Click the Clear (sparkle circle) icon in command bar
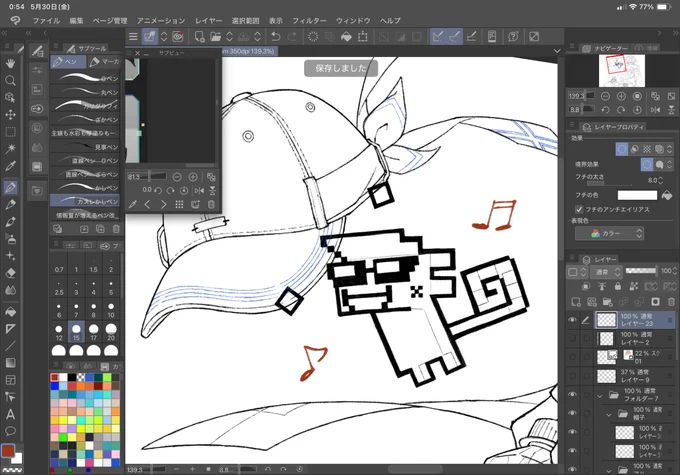This screenshot has width=680, height=475. pyautogui.click(x=313, y=37)
